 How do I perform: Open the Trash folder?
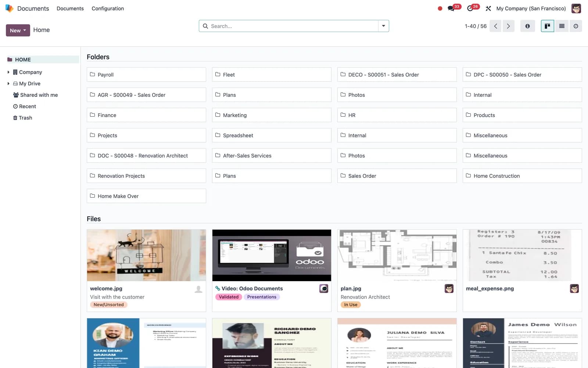(x=23, y=118)
